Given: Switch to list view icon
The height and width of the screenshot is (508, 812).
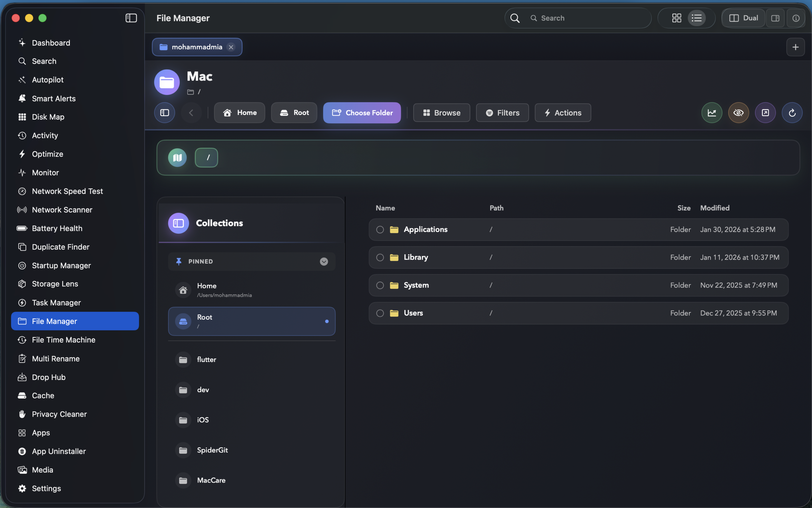Looking at the screenshot, I should 697,18.
